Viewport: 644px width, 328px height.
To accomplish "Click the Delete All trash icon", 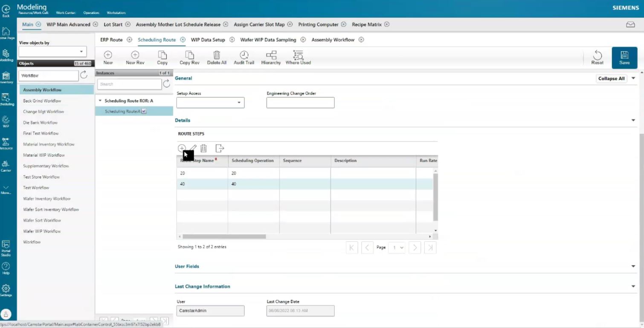I will click(x=217, y=55).
